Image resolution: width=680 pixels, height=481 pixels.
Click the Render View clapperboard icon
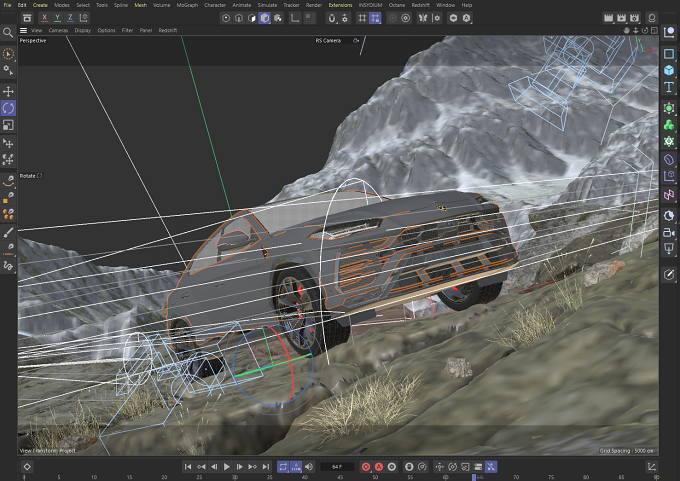click(608, 18)
